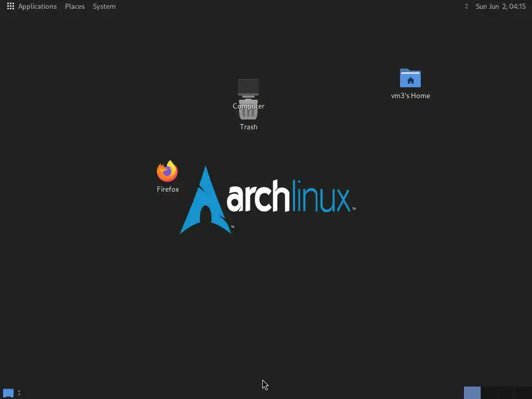Viewport: 532px width, 399px height.
Task: Select the Trash label on desktop
Action: coord(249,127)
